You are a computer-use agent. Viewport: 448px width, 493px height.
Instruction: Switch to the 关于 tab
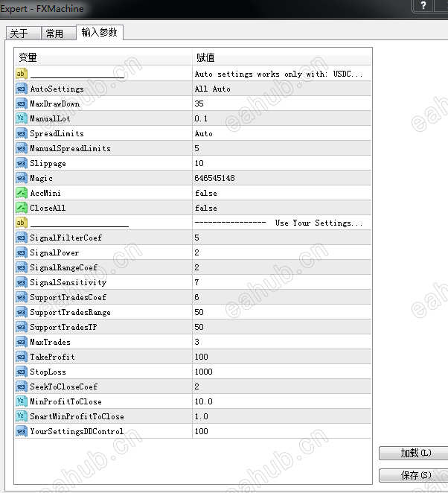24,33
